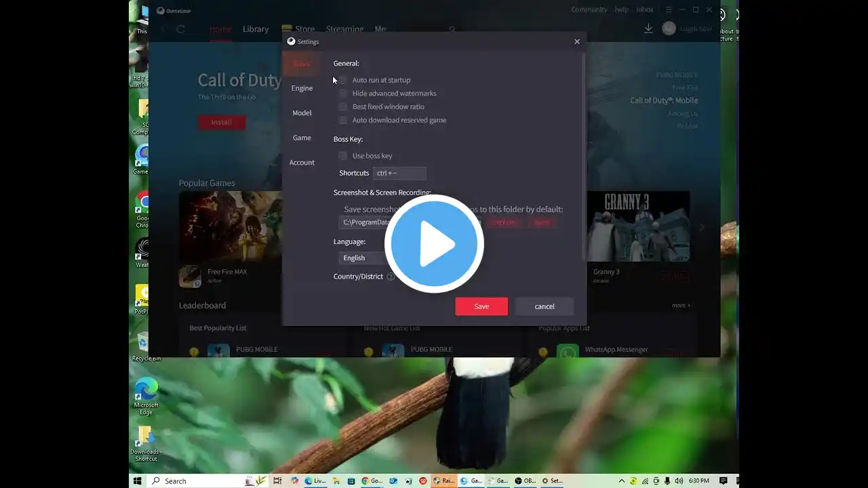Open the Library tab in GameLoop
Screen dimensions: 868x488
(256, 29)
